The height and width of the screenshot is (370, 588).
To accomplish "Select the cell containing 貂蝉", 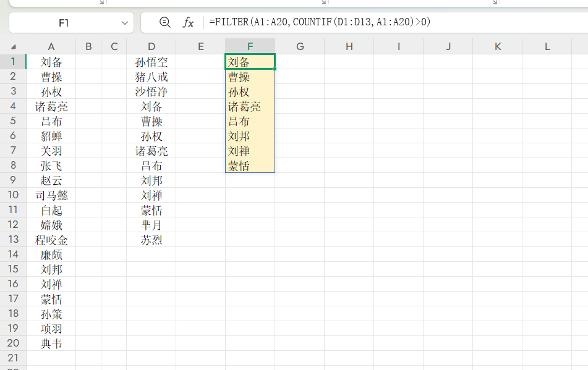I will (51, 136).
